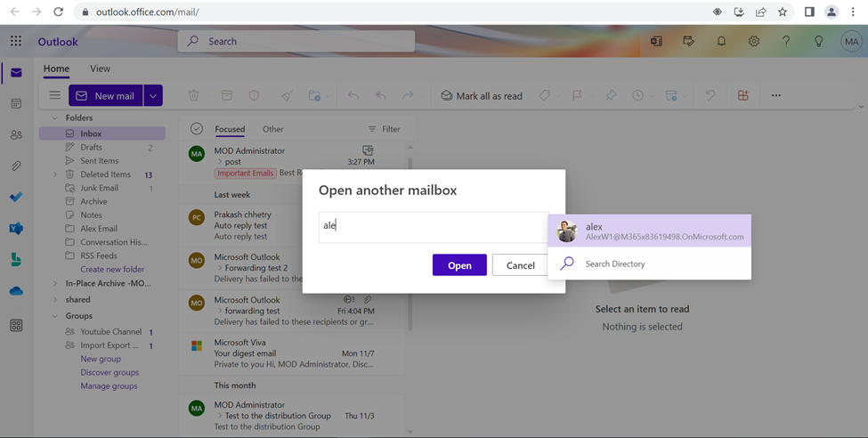Screen dimensions: 868x438
Task: Click the Forward arrow icon
Action: (x=408, y=96)
